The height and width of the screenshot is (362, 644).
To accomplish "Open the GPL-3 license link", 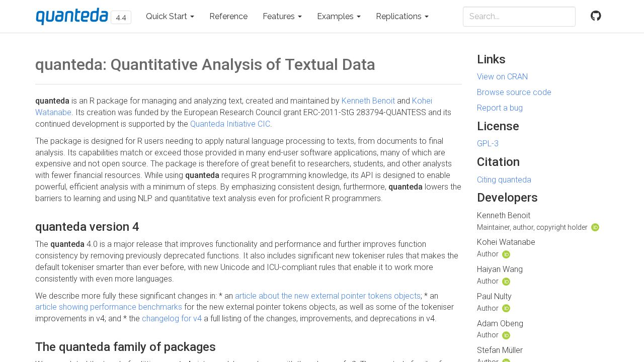I will (488, 144).
